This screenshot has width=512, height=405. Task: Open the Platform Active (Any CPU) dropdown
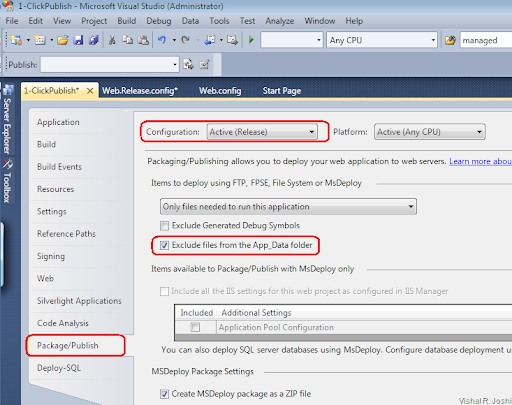(429, 132)
